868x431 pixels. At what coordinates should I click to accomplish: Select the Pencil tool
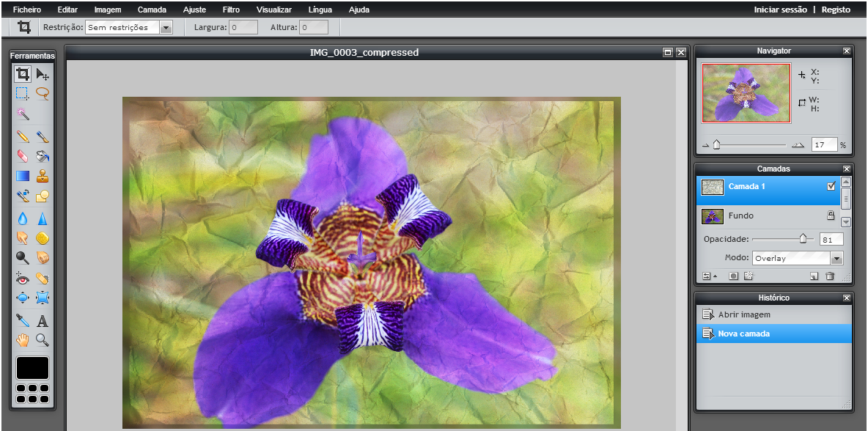point(23,136)
